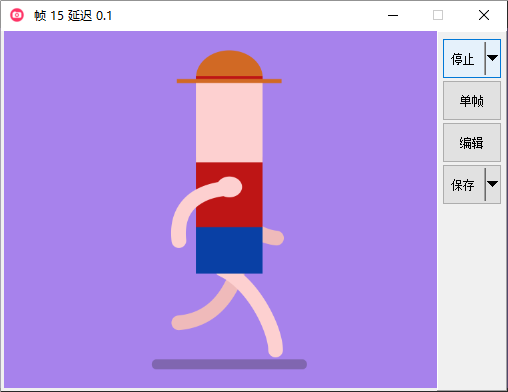508x392 pixels.
Task: Click the pink camera app icon in the title bar
Action: [17, 15]
